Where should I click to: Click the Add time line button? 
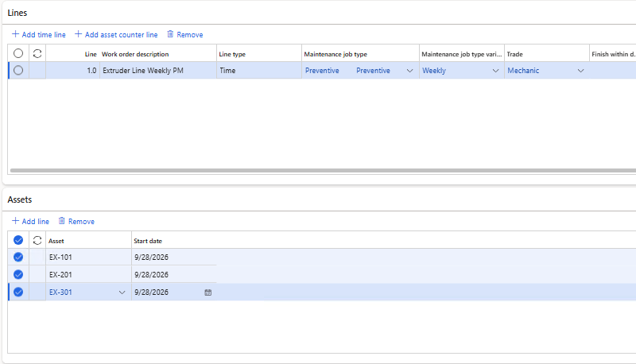(38, 34)
